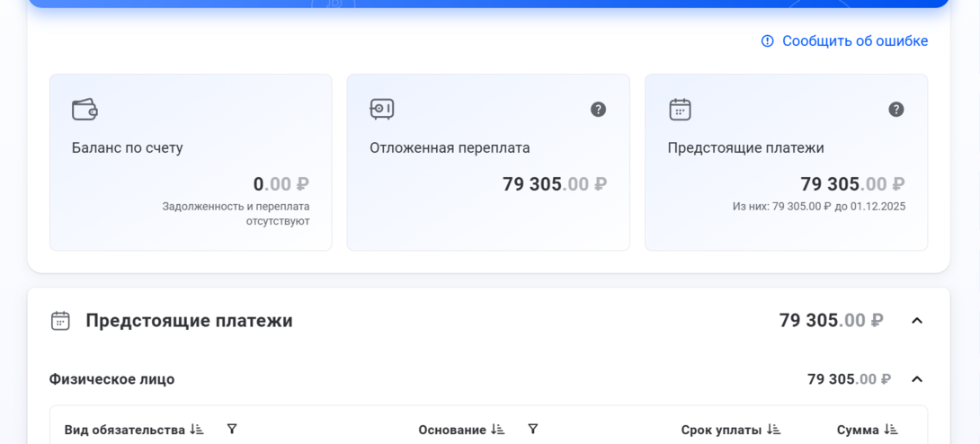Select the Баланс по счету card title
Screen dimensions: 980x444
127,148
